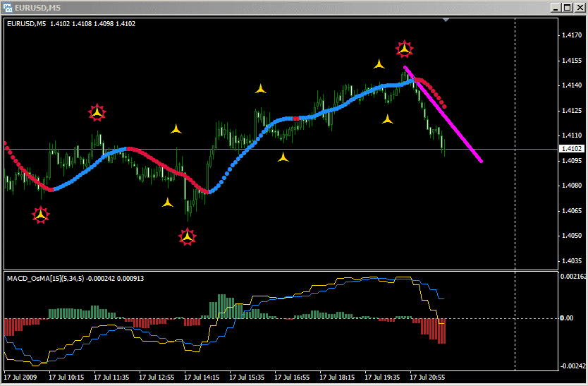
Task: Click the EURUSD,M5 window icon in title bar
Action: [7, 7]
